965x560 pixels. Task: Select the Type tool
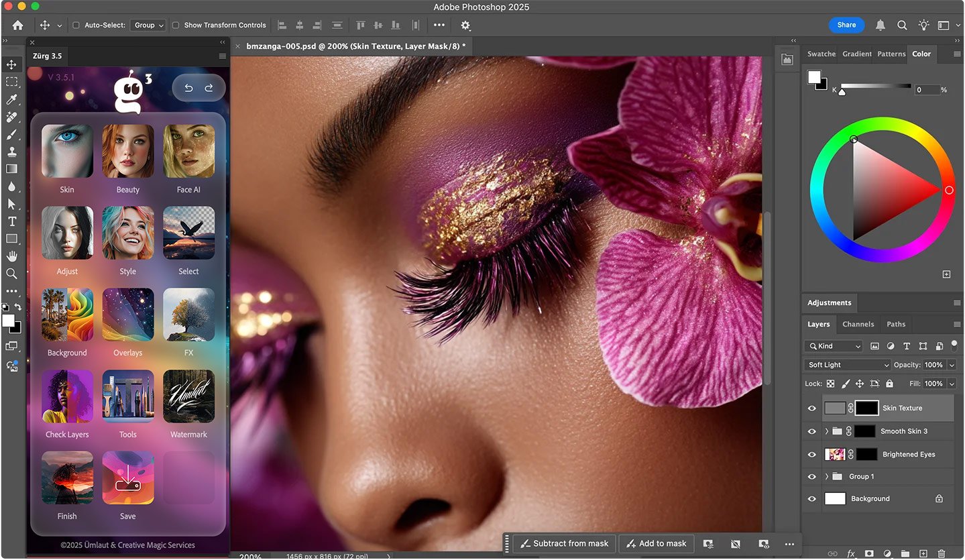pyautogui.click(x=11, y=221)
